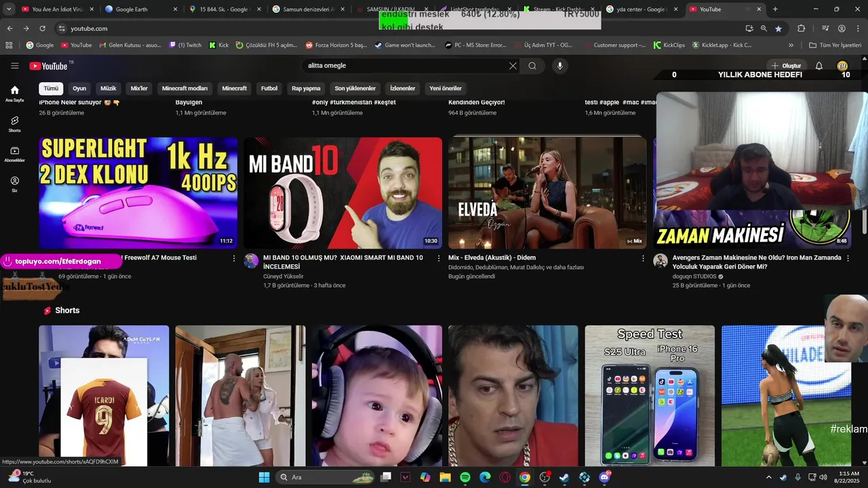Open a new browser tab

click(775, 9)
